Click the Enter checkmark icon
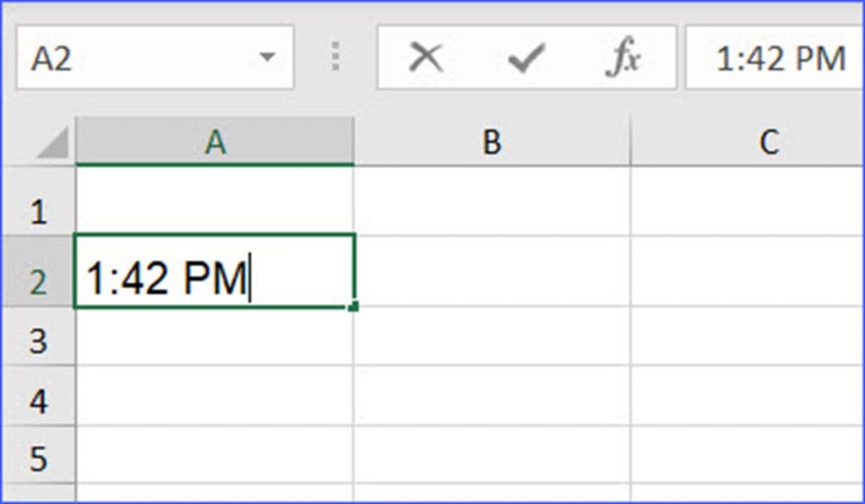Image resolution: width=865 pixels, height=504 pixels. [x=525, y=57]
